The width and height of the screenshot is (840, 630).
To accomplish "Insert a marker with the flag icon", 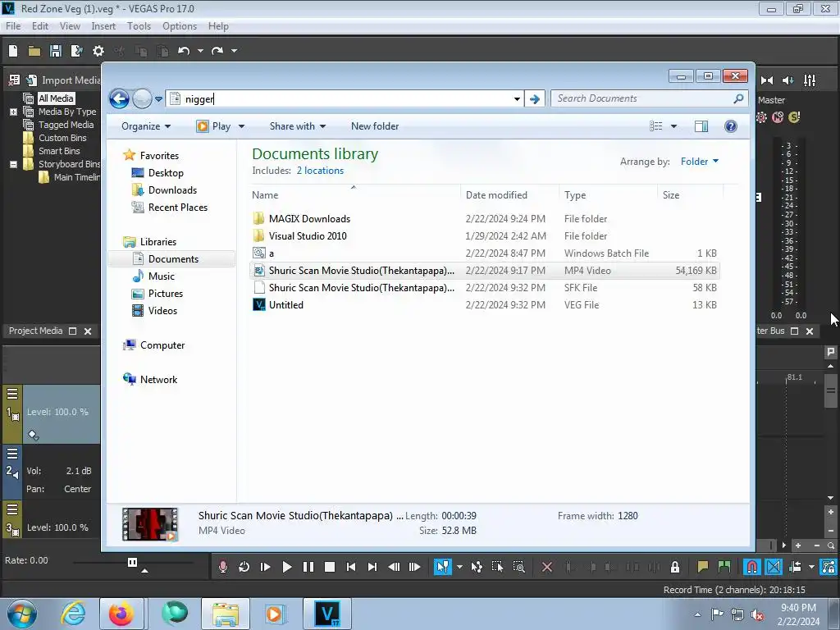I will coord(702,567).
